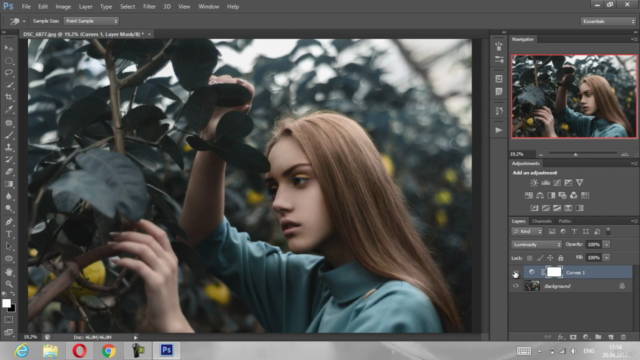This screenshot has height=360, width=640.
Task: Open the Luminosity blend mode dropdown
Action: pyautogui.click(x=537, y=244)
